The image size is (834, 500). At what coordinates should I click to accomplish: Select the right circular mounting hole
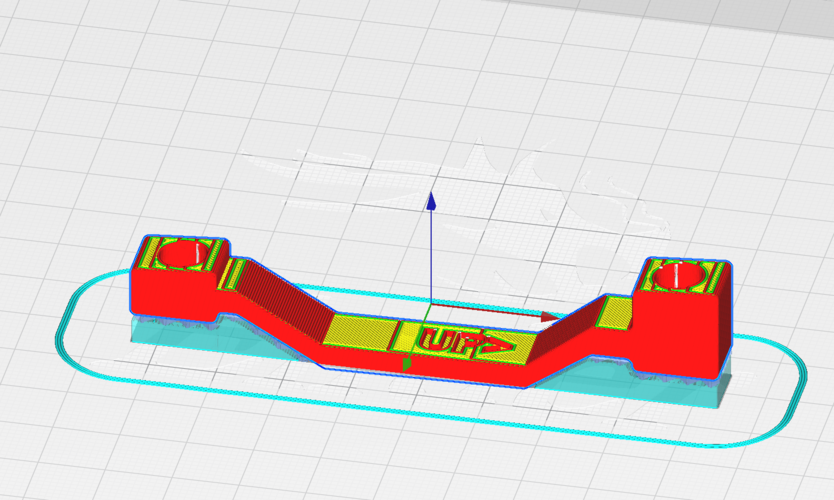point(678,276)
